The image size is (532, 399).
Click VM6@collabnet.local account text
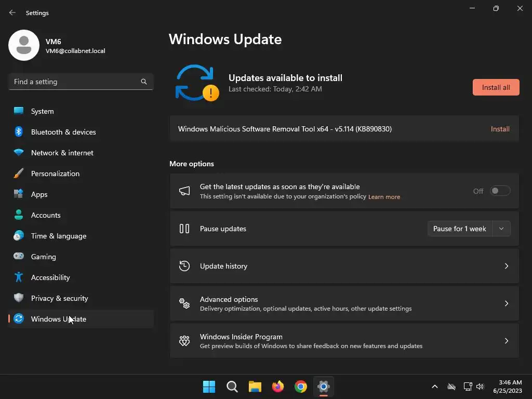pyautogui.click(x=75, y=51)
